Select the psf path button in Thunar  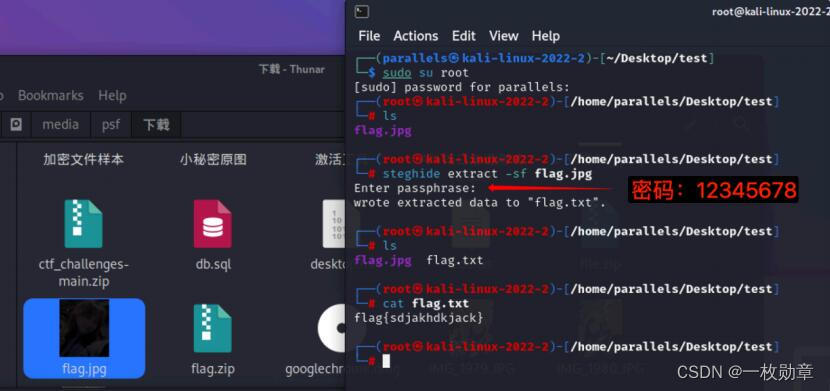click(x=111, y=125)
